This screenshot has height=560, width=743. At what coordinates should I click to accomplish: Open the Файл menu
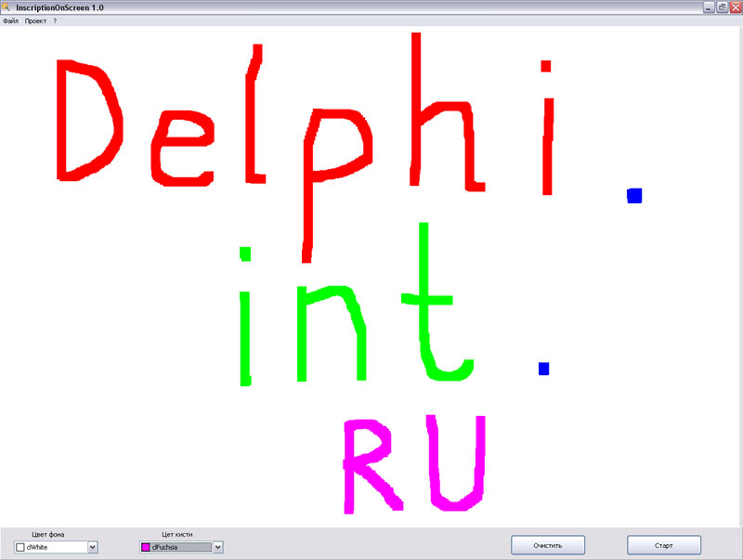click(x=10, y=20)
